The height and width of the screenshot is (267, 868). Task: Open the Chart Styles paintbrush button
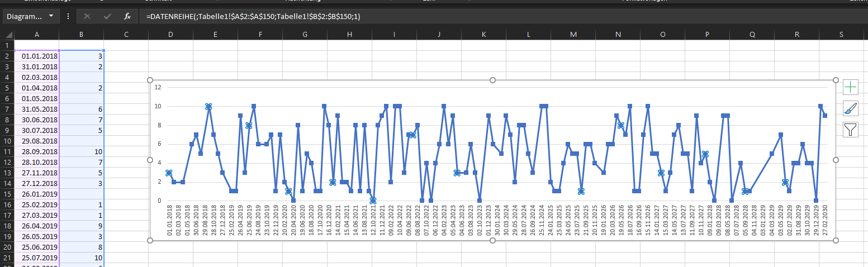(x=850, y=109)
